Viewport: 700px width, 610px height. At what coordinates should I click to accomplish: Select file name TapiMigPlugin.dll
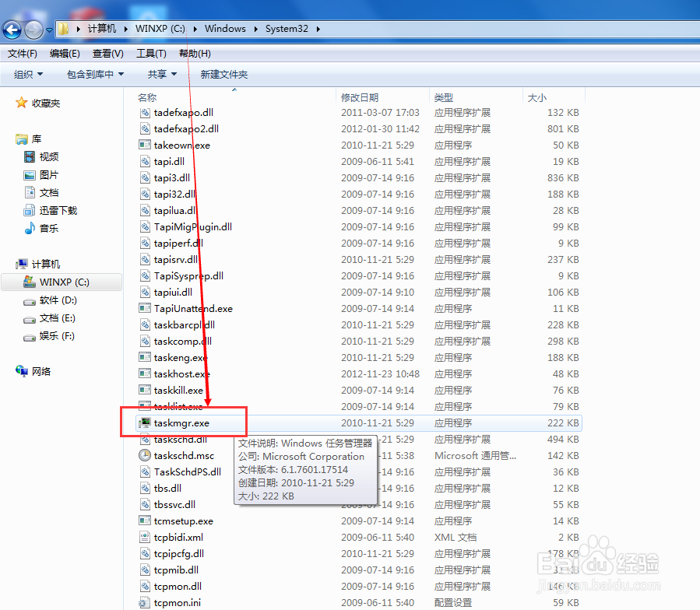pos(193,227)
